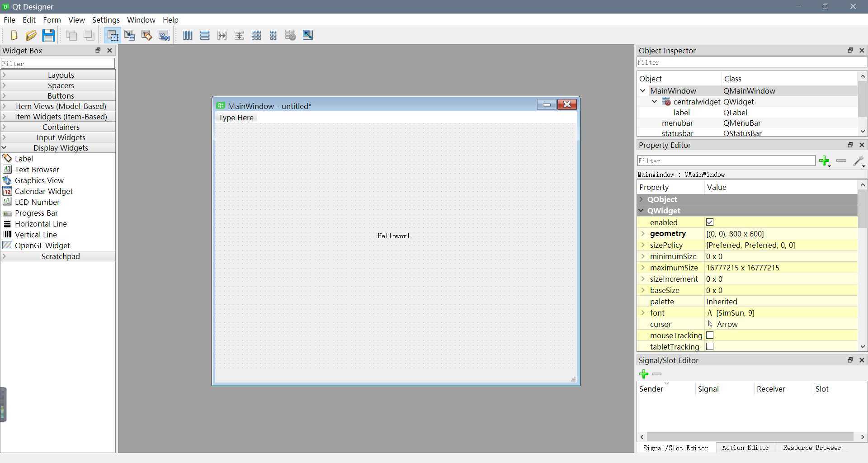Select the label row in Object Inspector

747,113
